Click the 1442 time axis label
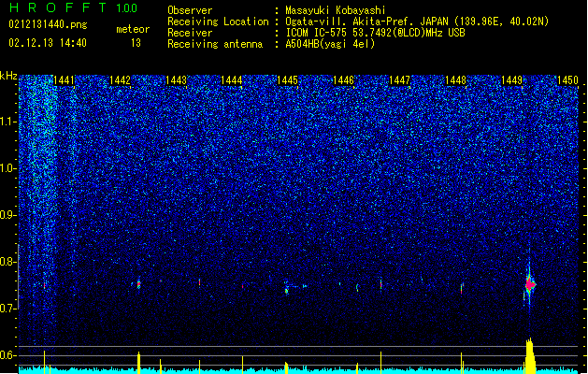Image resolution: width=588 pixels, height=374 pixels. click(x=120, y=80)
